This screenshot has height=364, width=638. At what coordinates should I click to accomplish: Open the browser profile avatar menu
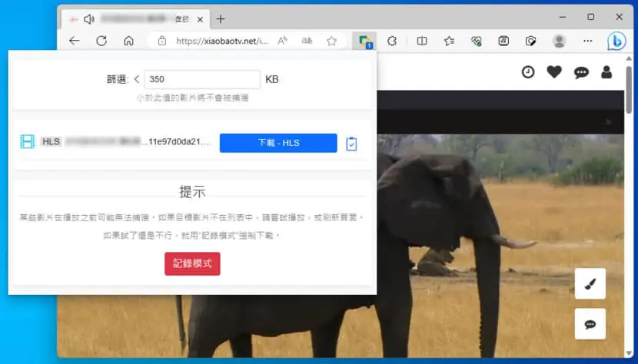coord(559,41)
